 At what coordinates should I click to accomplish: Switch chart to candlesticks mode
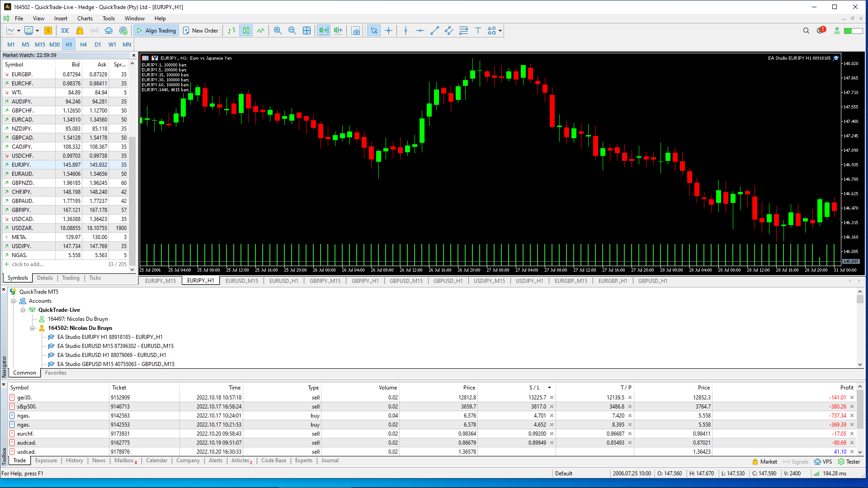246,31
